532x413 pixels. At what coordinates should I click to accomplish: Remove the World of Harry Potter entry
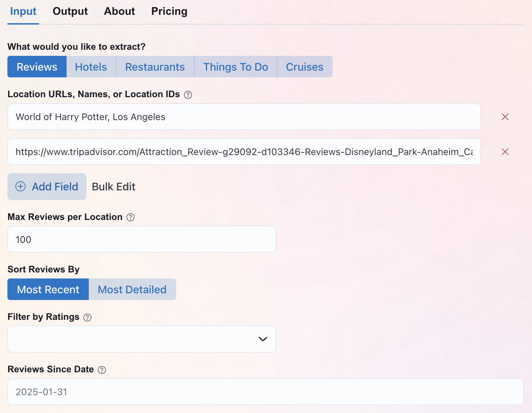click(505, 117)
